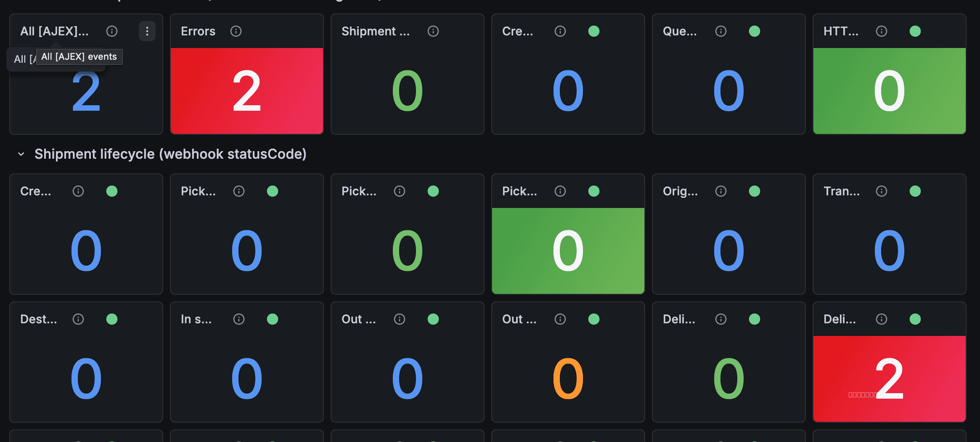The width and height of the screenshot is (980, 442).
Task: Click the green status dot on HTT... panel
Action: point(915,31)
